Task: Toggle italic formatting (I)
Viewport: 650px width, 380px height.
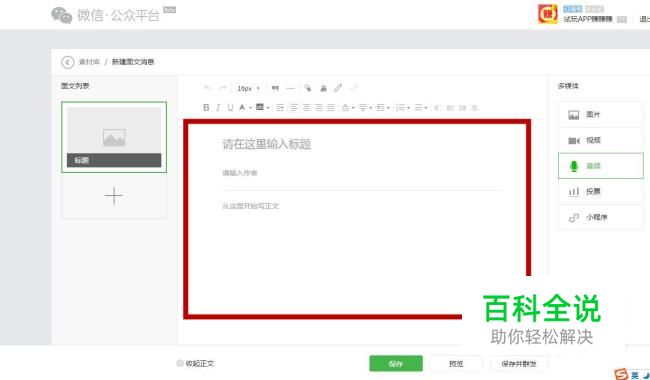Action: pos(218,108)
